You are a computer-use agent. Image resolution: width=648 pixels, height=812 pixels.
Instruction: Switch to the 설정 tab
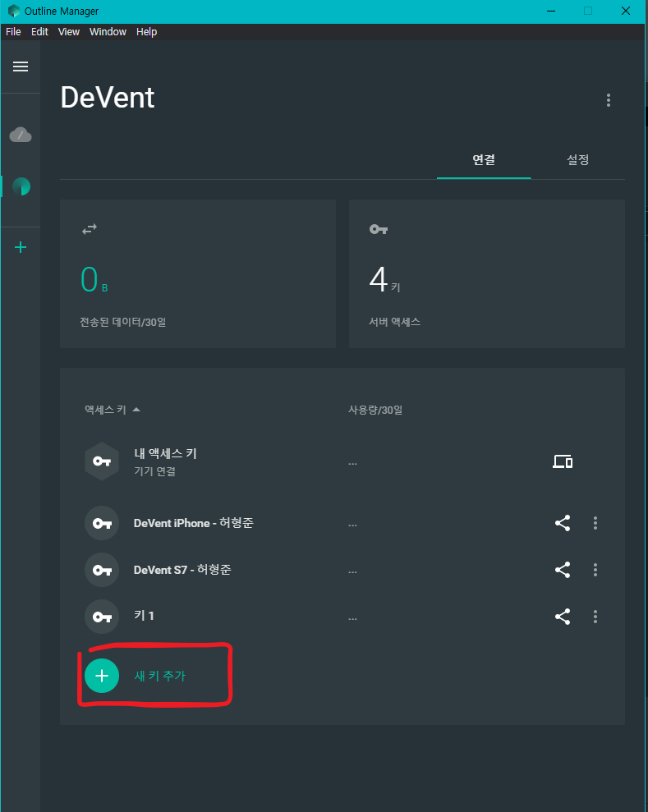tap(577, 159)
